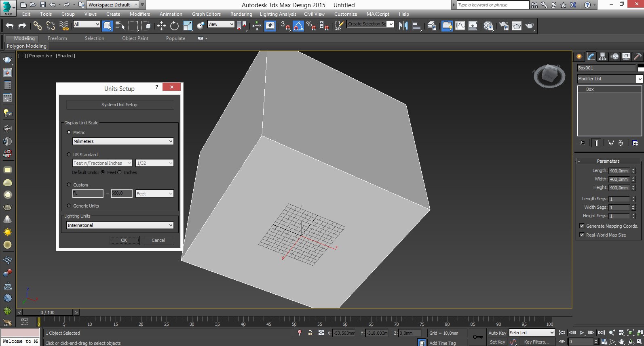This screenshot has width=644, height=346.
Task: Activate the Select Object tool
Action: [107, 26]
